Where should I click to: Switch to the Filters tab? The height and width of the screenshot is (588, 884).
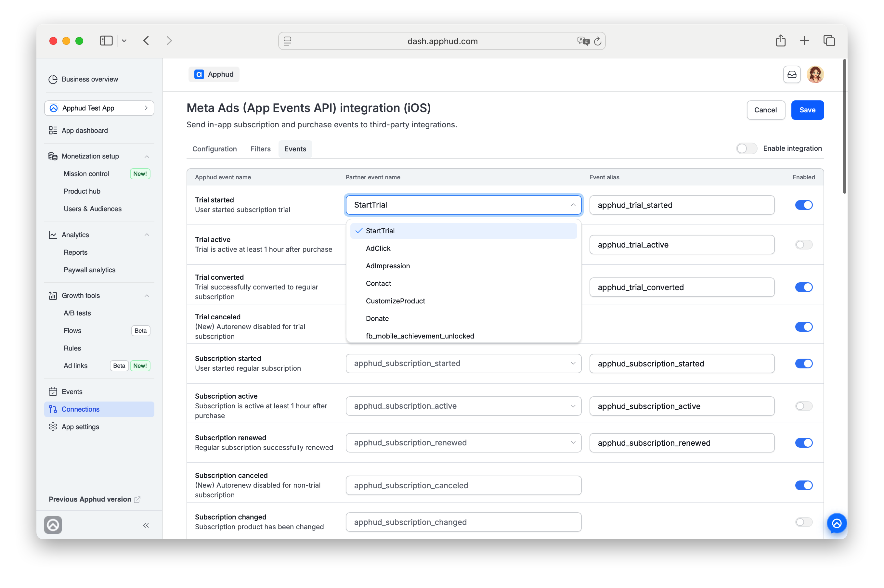pos(260,149)
